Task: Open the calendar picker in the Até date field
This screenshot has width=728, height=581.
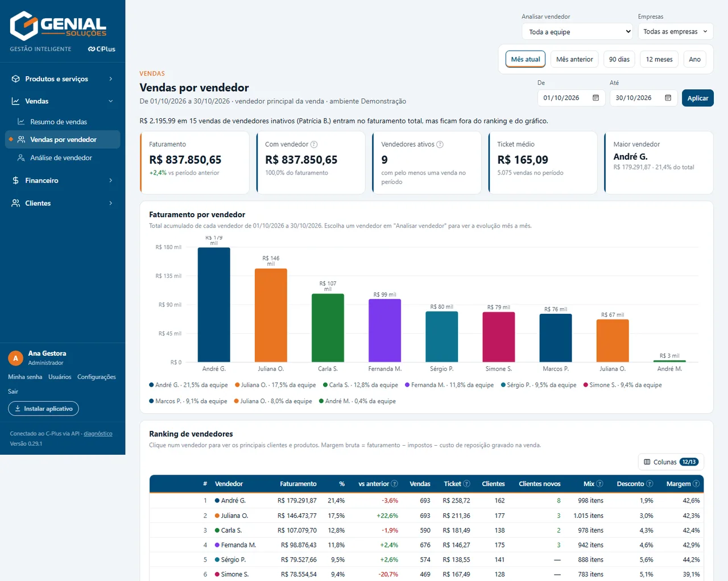Action: (668, 98)
